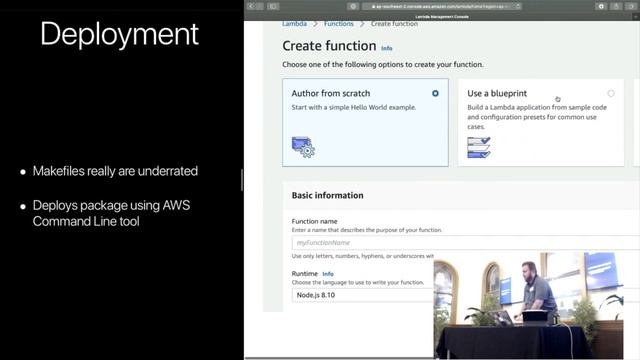Open the Lambda breadcrumb link
640x360 pixels.
pos(294,24)
